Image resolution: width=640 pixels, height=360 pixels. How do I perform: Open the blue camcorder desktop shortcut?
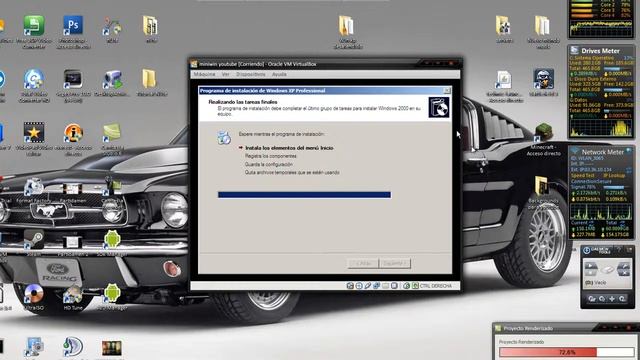(x=113, y=80)
